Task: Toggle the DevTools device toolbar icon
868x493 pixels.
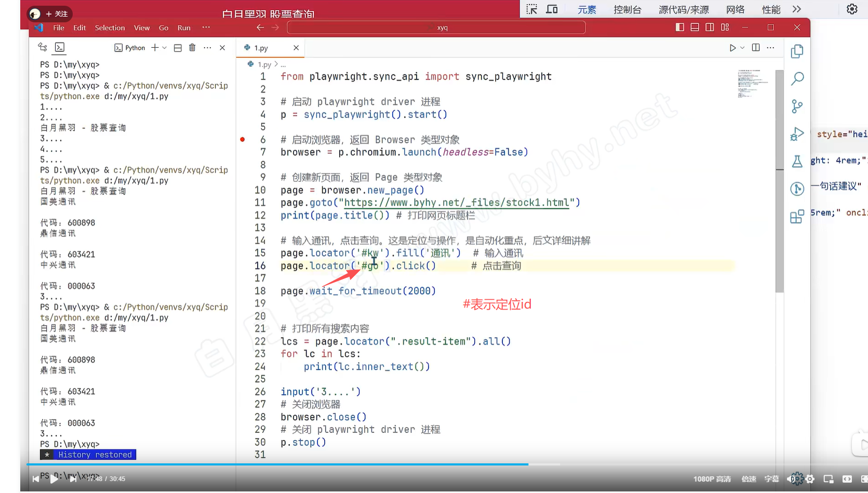Action: point(552,9)
